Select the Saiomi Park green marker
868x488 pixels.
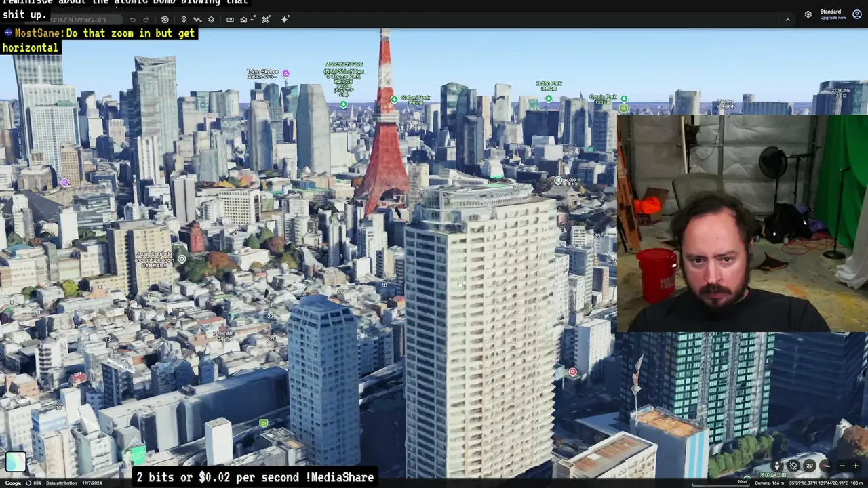point(394,100)
